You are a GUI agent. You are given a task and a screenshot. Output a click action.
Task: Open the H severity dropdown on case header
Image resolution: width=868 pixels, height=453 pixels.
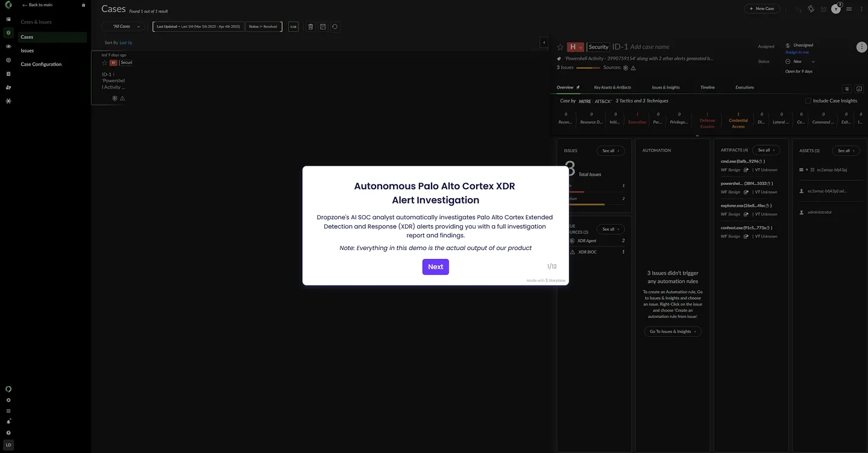(x=574, y=46)
